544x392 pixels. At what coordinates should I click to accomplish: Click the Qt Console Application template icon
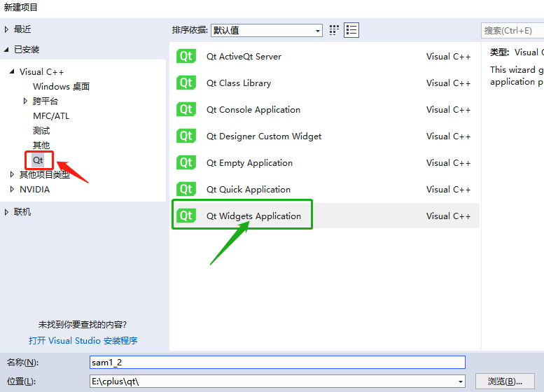point(186,110)
